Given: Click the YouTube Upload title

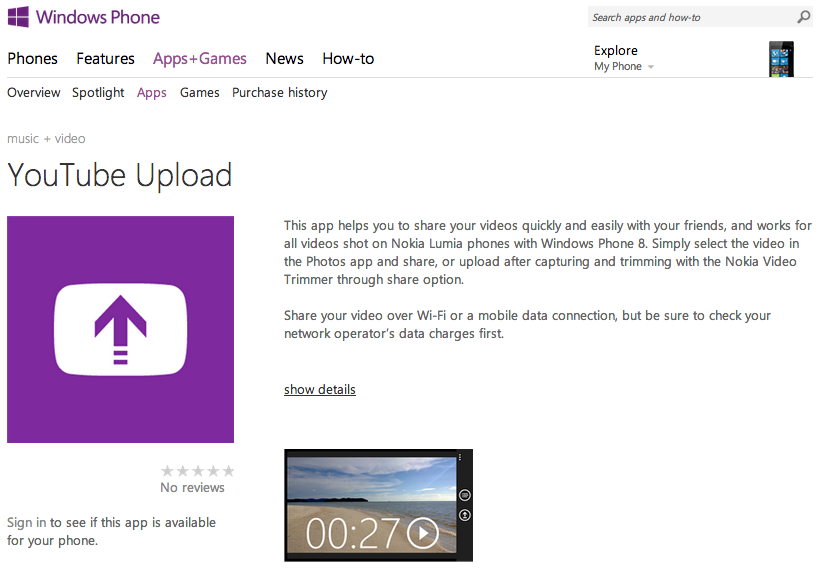Looking at the screenshot, I should coord(120,175).
